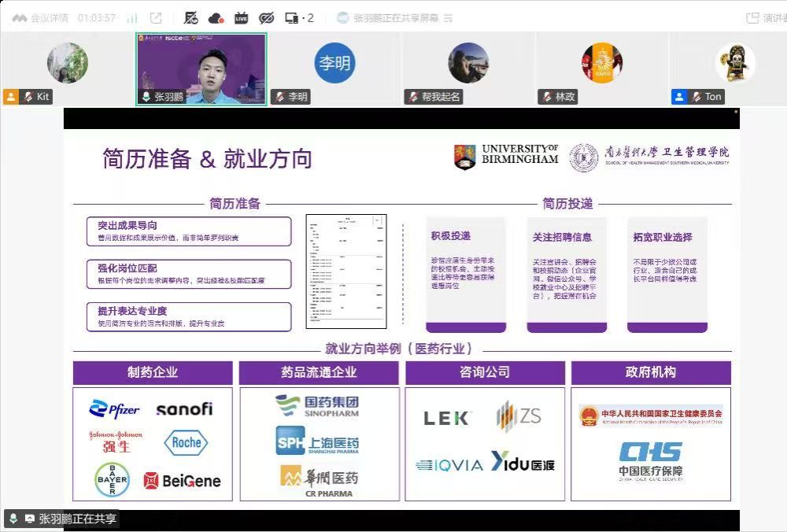Click the LIVE streaming icon
Viewport: 787px width, 532px height.
[x=242, y=18]
